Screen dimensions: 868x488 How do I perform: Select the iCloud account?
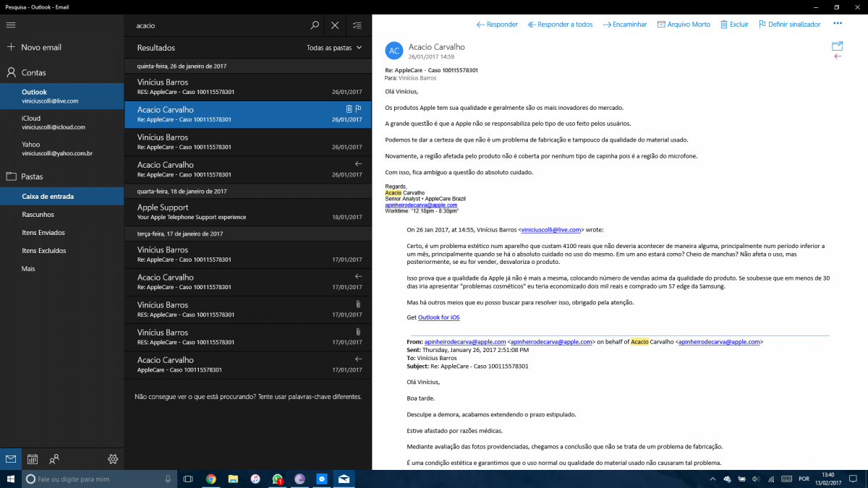tap(61, 122)
